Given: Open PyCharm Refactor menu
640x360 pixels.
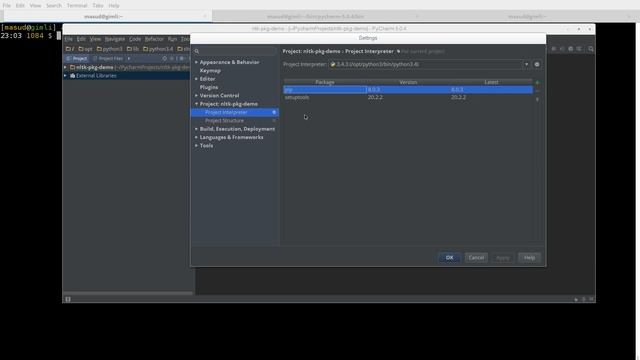Looking at the screenshot, I should tap(154, 39).
